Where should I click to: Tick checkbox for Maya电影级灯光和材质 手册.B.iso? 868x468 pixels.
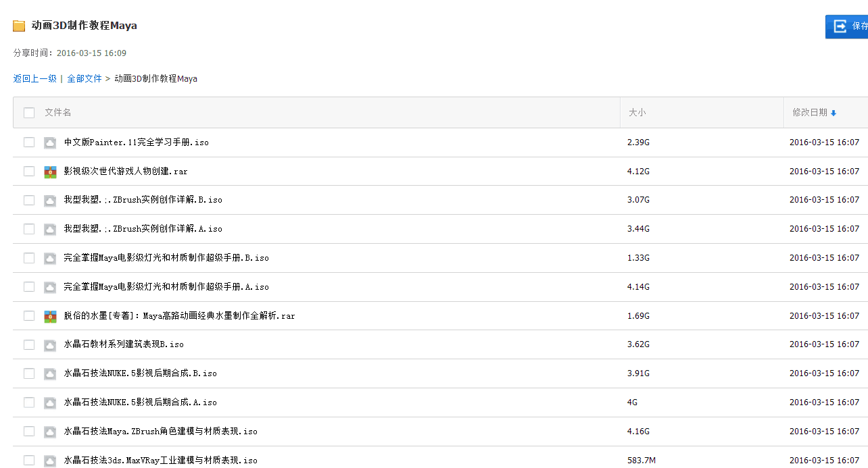(x=29, y=258)
